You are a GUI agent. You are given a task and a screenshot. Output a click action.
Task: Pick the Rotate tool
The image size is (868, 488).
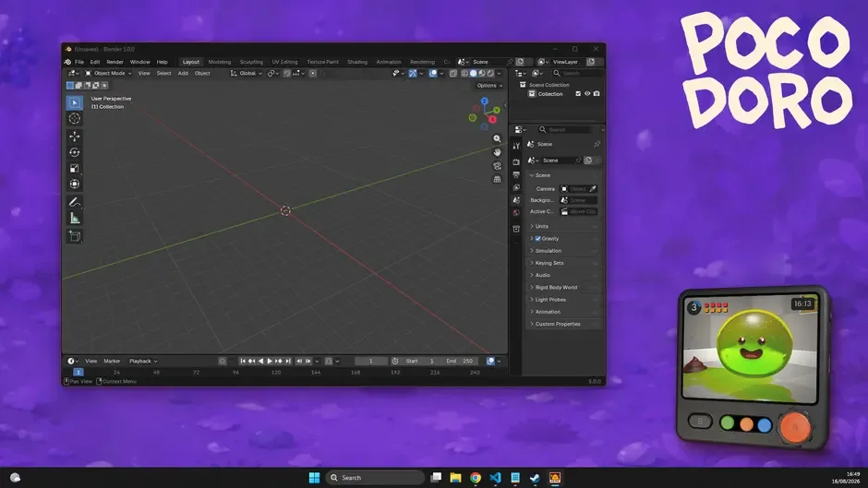pyautogui.click(x=75, y=152)
